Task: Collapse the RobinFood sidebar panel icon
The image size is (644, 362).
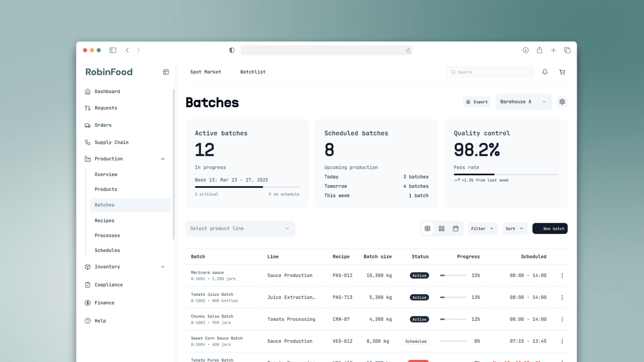Action: (x=166, y=72)
